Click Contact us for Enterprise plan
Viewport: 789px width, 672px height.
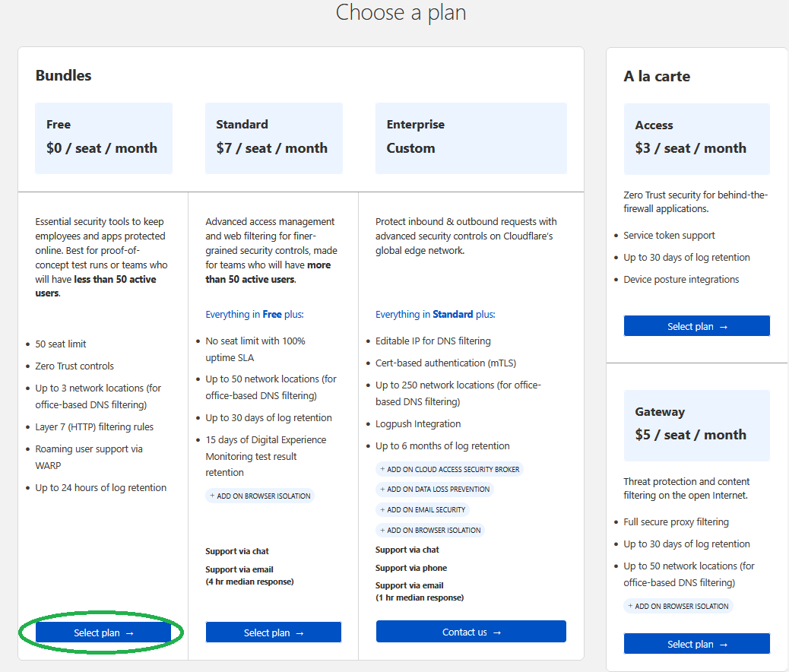click(x=471, y=632)
